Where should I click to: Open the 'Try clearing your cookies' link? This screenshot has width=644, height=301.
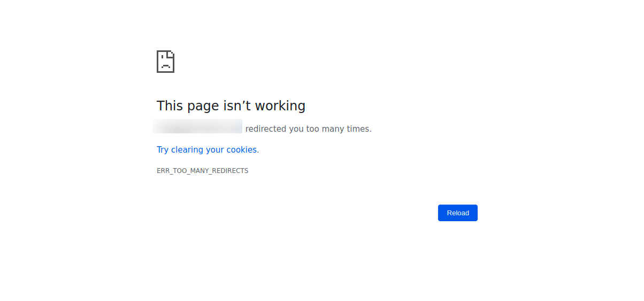coord(206,150)
